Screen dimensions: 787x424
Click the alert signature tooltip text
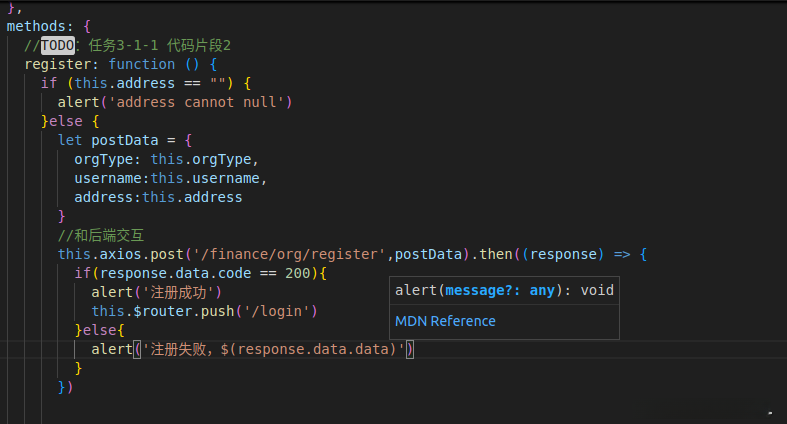coord(504,291)
